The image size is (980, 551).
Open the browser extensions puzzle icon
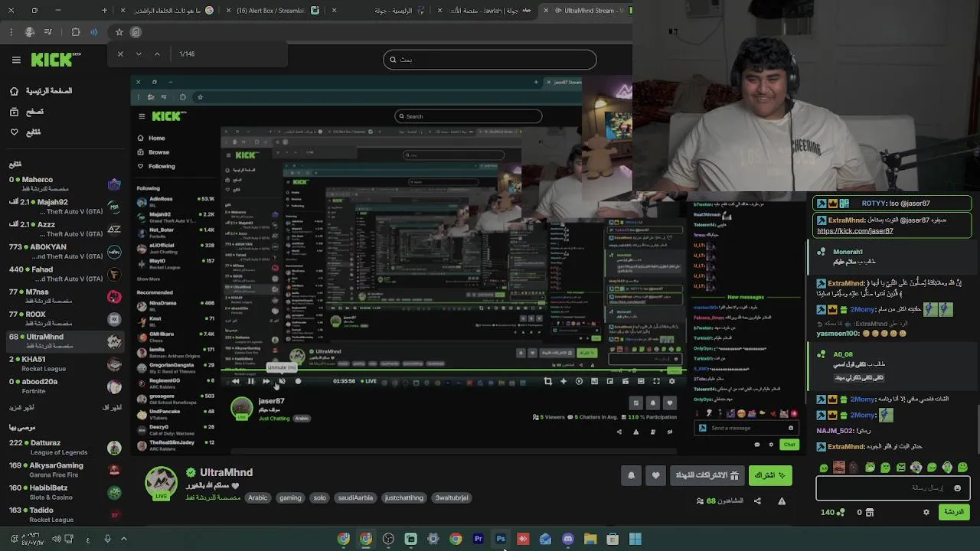(76, 32)
